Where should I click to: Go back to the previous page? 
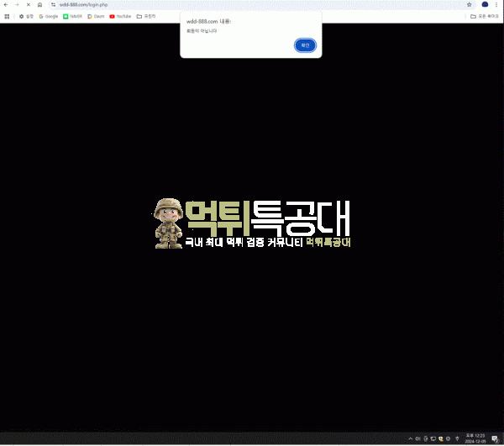(6, 5)
